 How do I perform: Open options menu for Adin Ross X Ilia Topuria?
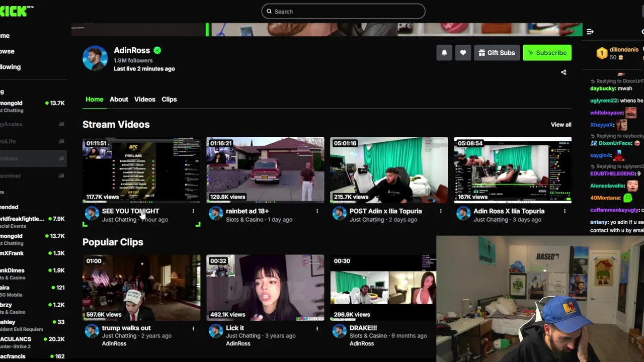565,211
